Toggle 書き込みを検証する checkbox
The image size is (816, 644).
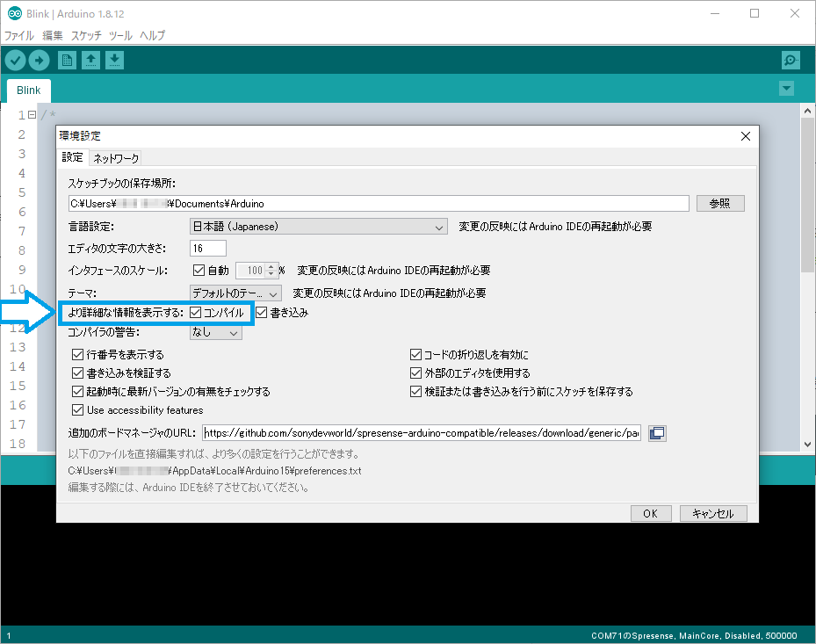pyautogui.click(x=77, y=373)
